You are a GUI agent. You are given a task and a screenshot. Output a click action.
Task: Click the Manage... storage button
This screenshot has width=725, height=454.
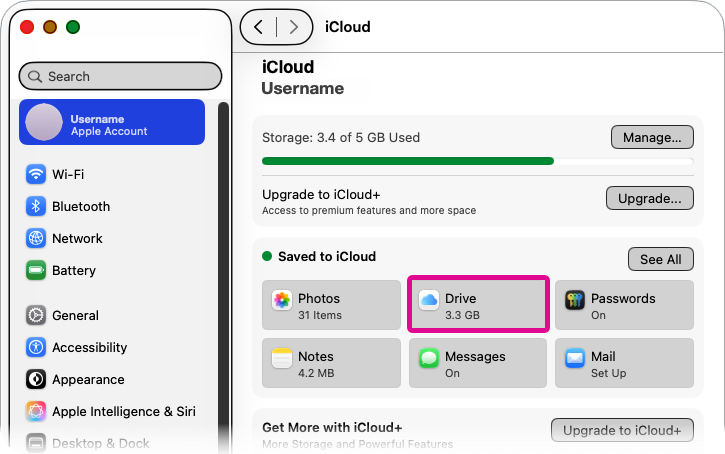[x=652, y=137]
